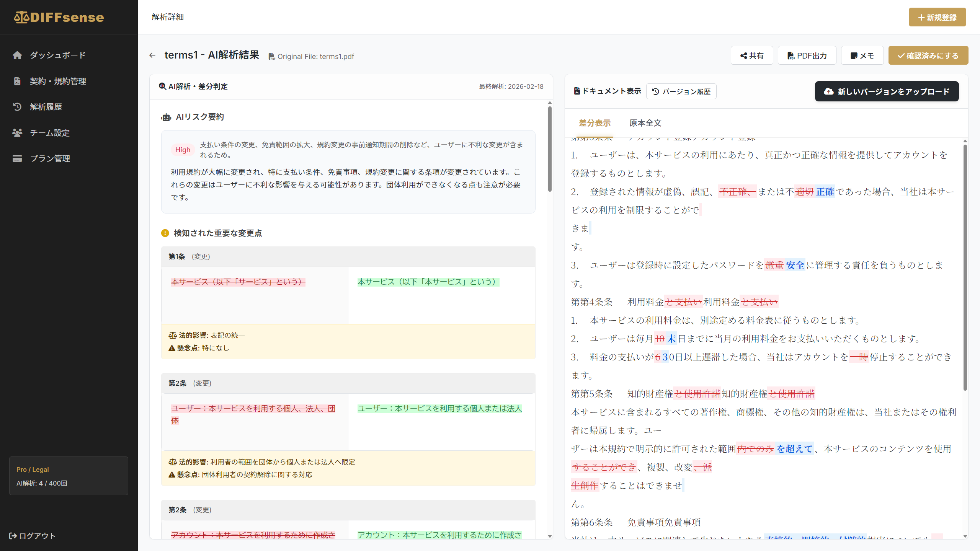
Task: Click ドキュメント表示
Action: point(608,91)
